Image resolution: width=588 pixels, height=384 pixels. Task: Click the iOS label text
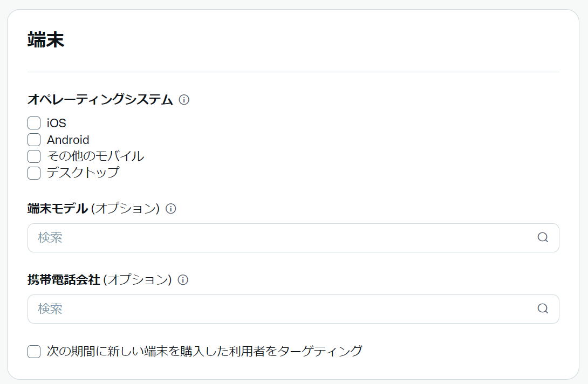(56, 123)
